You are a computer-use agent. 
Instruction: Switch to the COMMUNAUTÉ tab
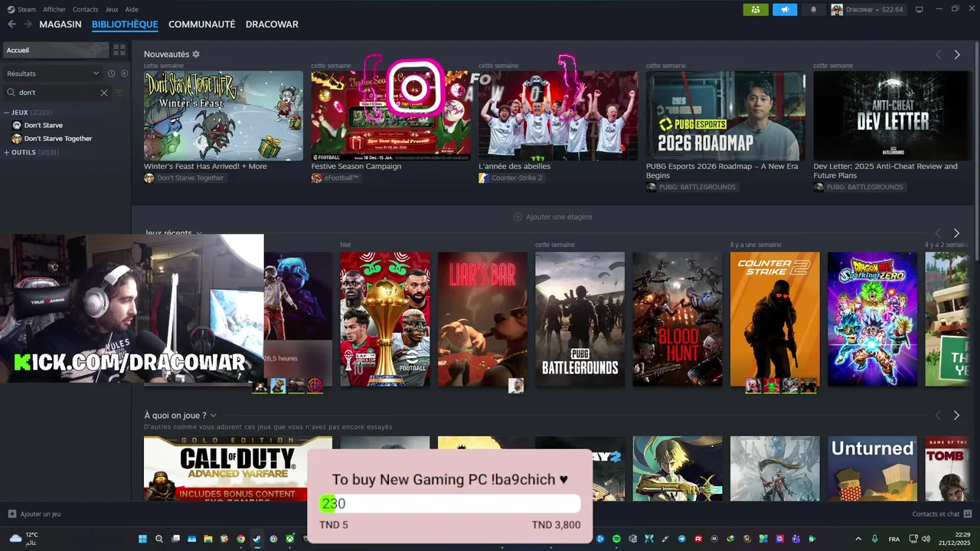(202, 24)
